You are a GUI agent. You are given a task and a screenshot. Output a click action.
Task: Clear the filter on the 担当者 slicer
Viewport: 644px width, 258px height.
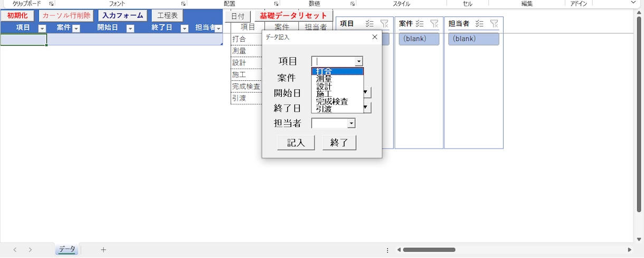(494, 23)
